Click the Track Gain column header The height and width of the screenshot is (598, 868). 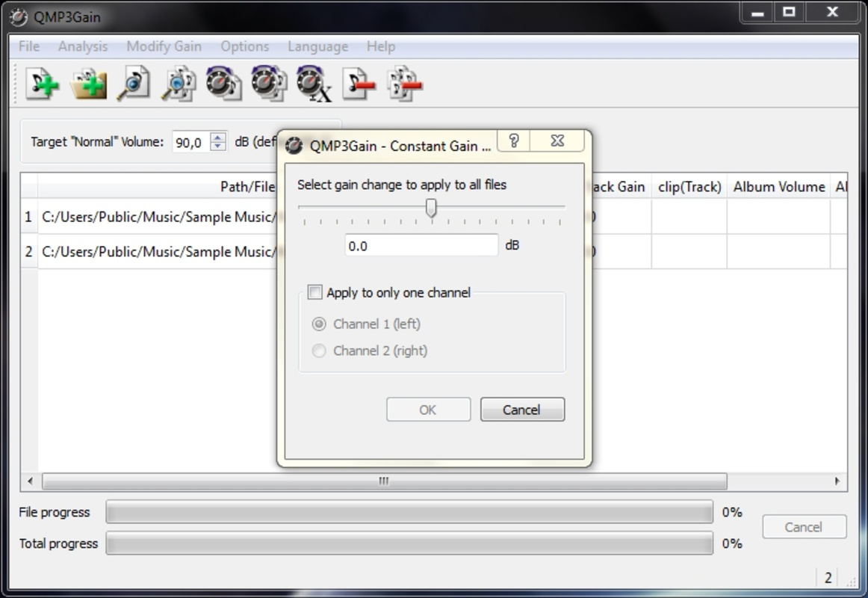pyautogui.click(x=619, y=187)
